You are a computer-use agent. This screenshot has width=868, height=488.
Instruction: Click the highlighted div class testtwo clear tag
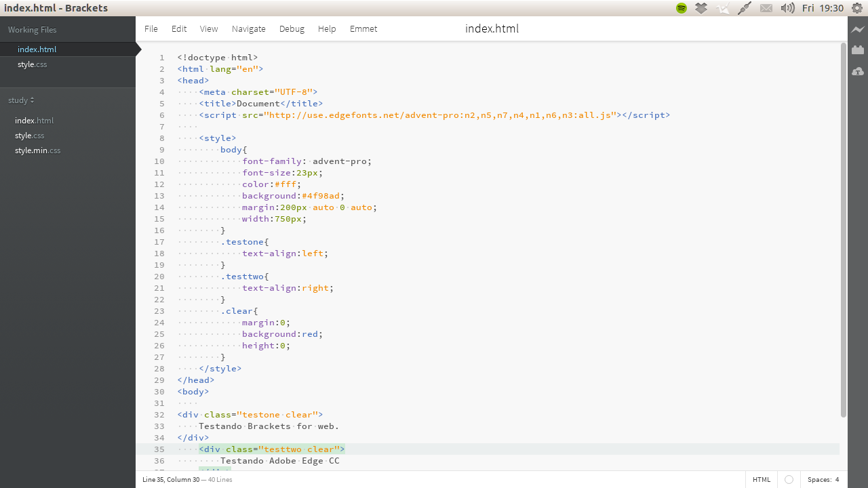coord(272,449)
